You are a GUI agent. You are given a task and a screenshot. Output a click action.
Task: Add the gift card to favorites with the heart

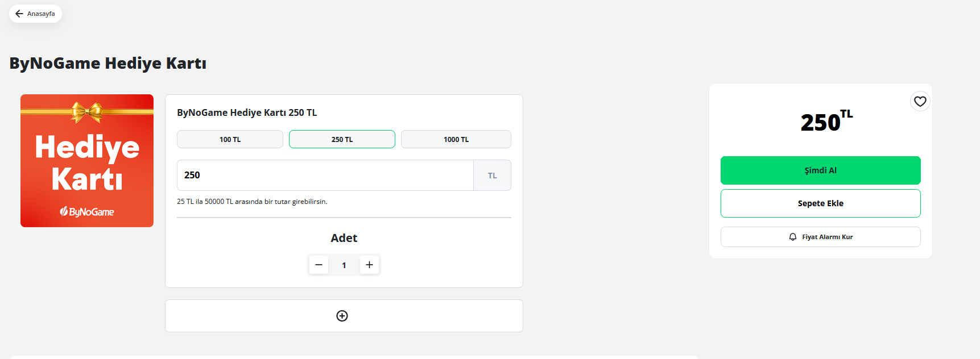tap(920, 102)
